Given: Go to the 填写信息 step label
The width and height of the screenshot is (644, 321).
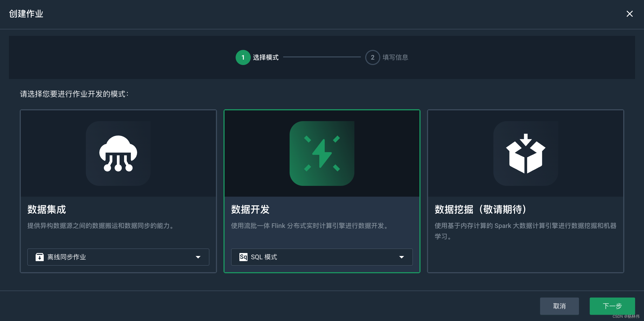Looking at the screenshot, I should 395,57.
